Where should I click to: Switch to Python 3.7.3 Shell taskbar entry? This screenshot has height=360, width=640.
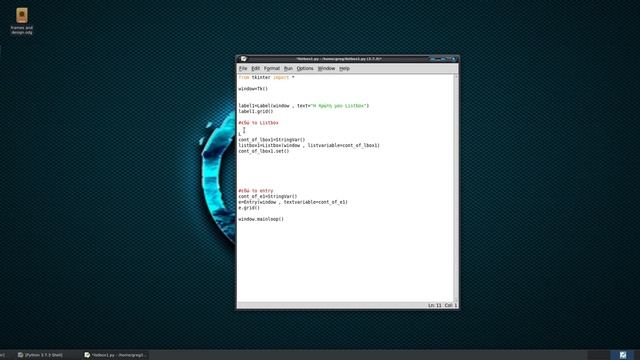[x=40, y=355]
